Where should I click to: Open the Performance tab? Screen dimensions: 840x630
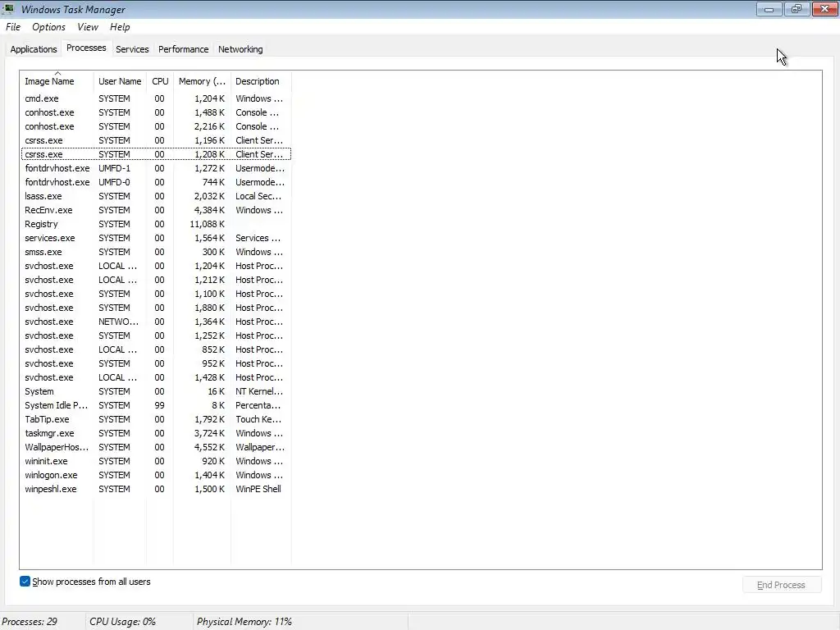(x=183, y=49)
